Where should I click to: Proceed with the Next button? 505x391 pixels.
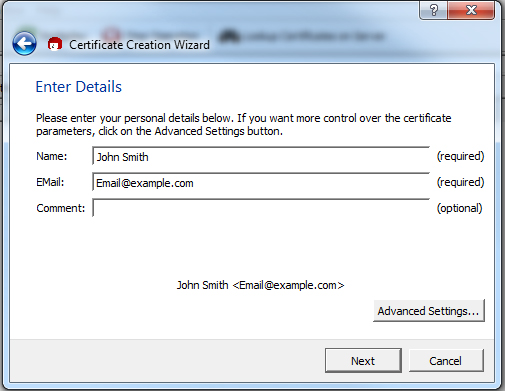[x=363, y=361]
